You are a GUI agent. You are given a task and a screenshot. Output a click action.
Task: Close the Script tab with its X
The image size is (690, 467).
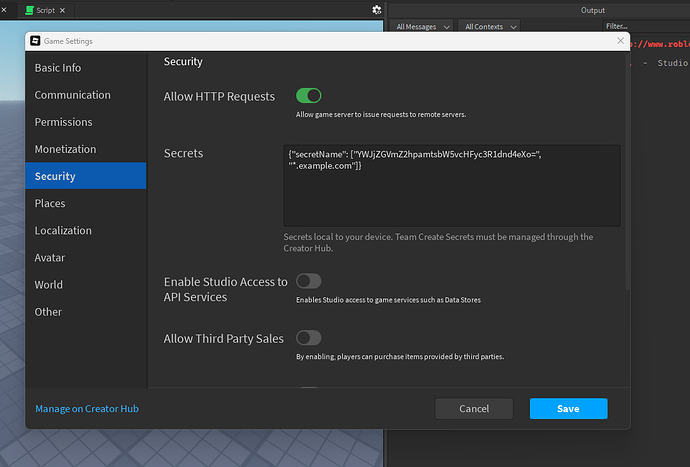pyautogui.click(x=63, y=9)
